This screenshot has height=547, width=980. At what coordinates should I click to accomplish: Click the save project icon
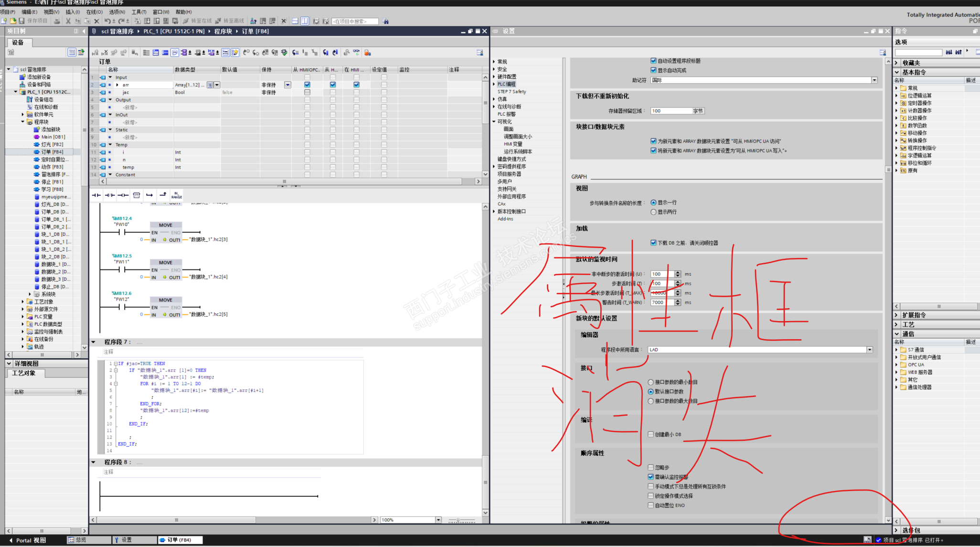21,21
